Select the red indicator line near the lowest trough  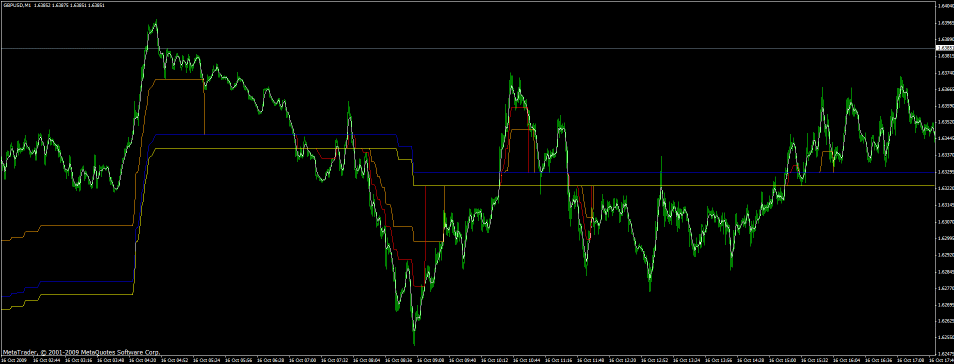coord(418,285)
